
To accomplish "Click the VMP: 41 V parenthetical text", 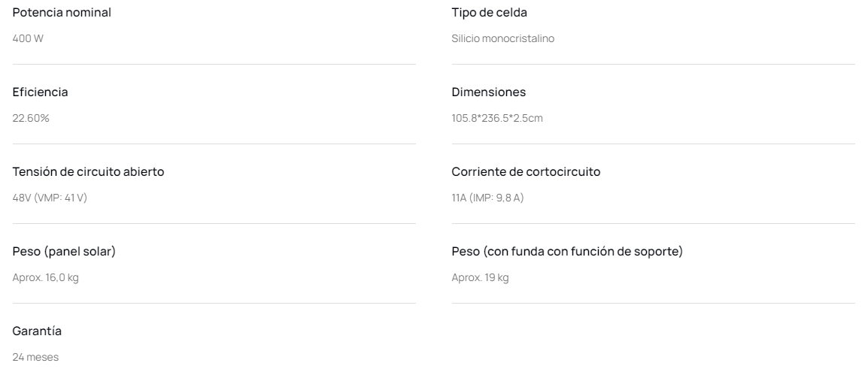I will pyautogui.click(x=62, y=198).
